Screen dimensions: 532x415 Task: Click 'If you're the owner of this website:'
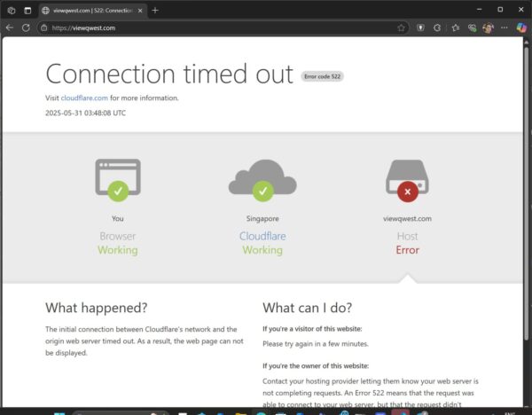(316, 366)
